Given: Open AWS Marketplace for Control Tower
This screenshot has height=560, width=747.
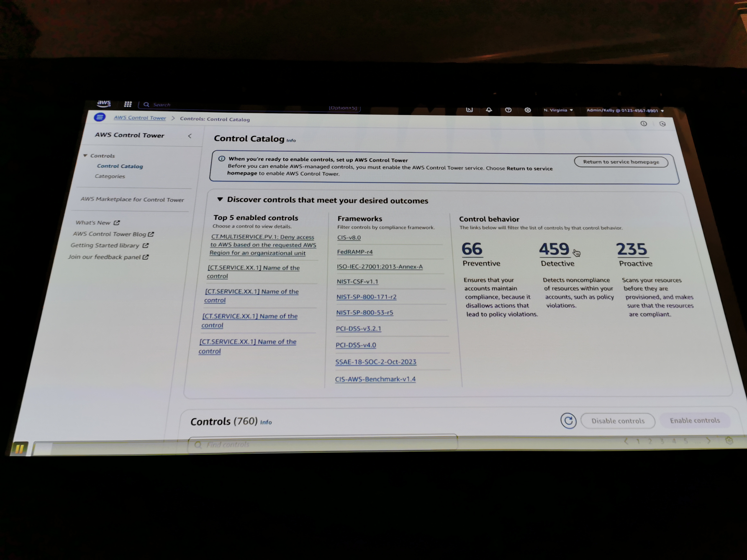Looking at the screenshot, I should tap(132, 200).
